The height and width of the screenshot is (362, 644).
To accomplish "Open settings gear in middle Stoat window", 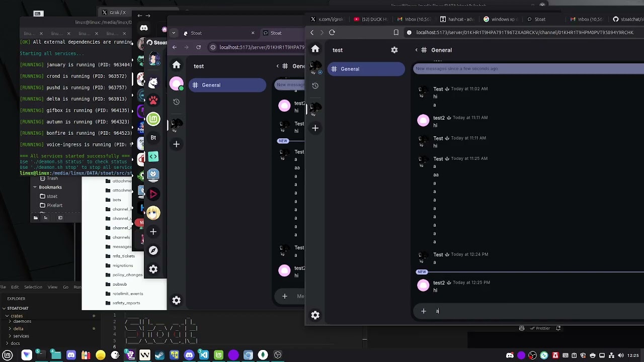I will tap(176, 300).
